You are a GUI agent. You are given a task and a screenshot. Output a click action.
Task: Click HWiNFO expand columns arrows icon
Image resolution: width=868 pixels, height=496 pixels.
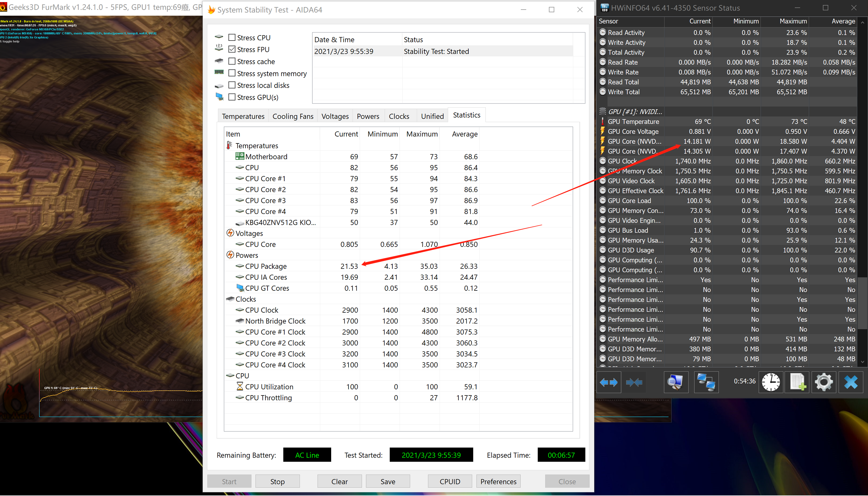609,382
